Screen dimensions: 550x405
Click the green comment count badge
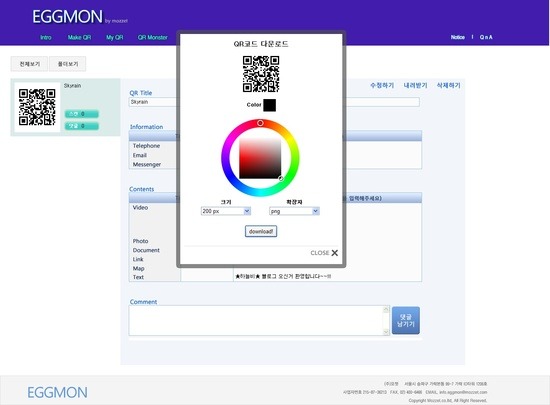(x=82, y=126)
